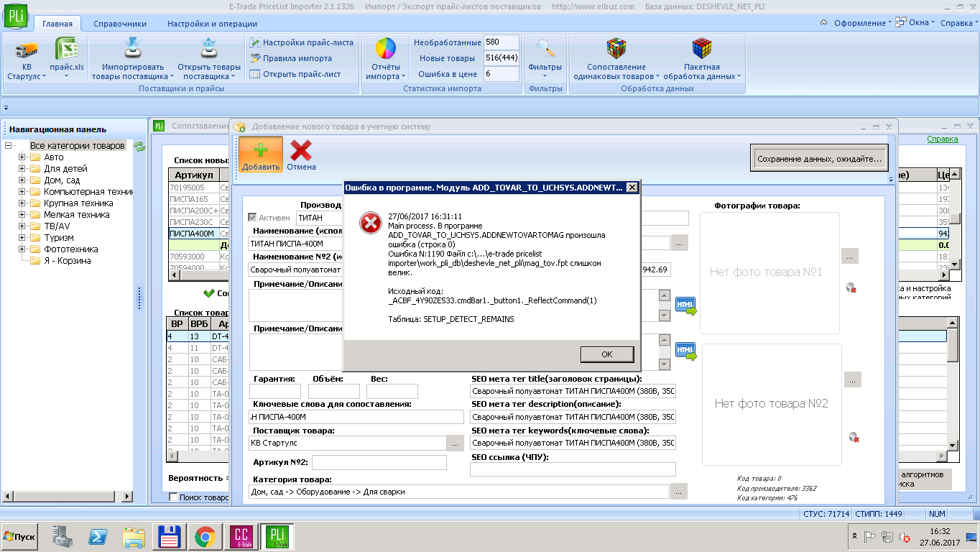The width and height of the screenshot is (980, 552).
Task: Click the navigation panel horizontal scrollbar
Action: 68,497
